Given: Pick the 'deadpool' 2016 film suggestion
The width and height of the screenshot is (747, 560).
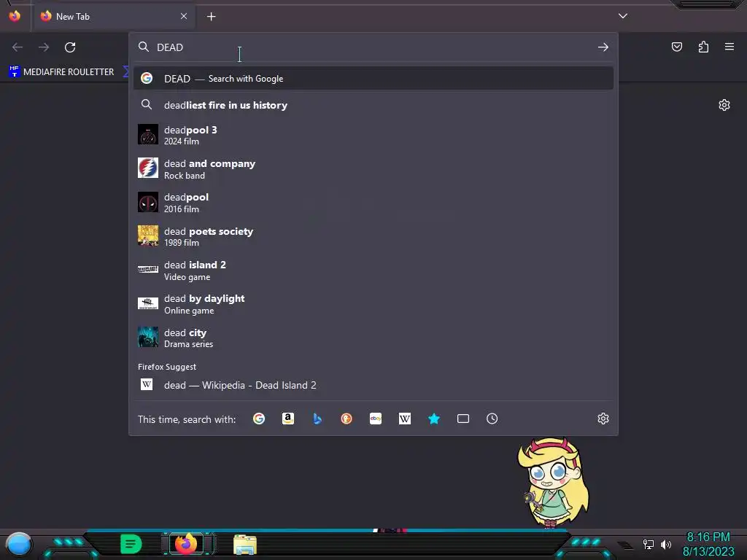Looking at the screenshot, I should tap(373, 203).
